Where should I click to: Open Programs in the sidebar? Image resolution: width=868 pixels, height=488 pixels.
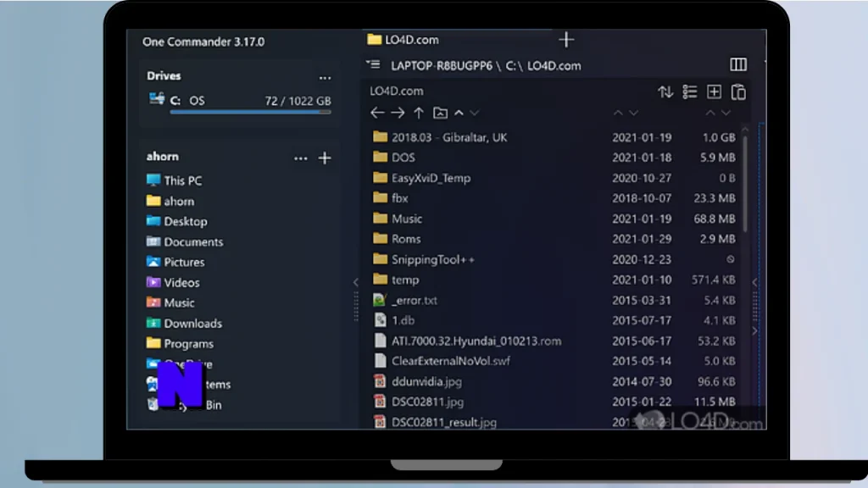pos(180,344)
